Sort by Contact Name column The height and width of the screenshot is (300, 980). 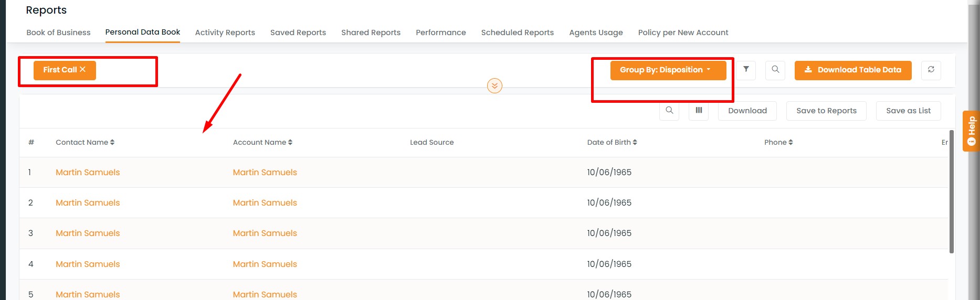[85, 142]
